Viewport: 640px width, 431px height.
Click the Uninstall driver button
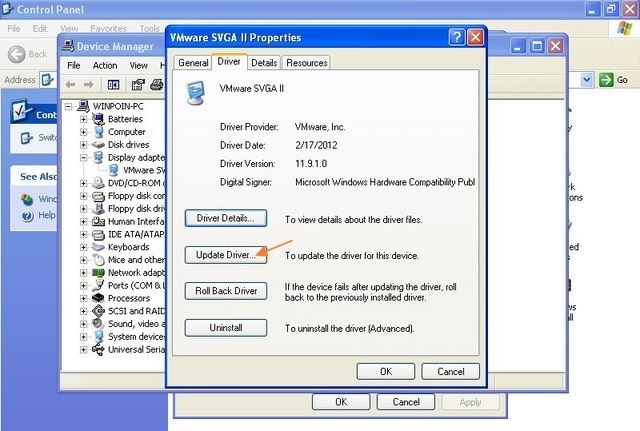(226, 328)
